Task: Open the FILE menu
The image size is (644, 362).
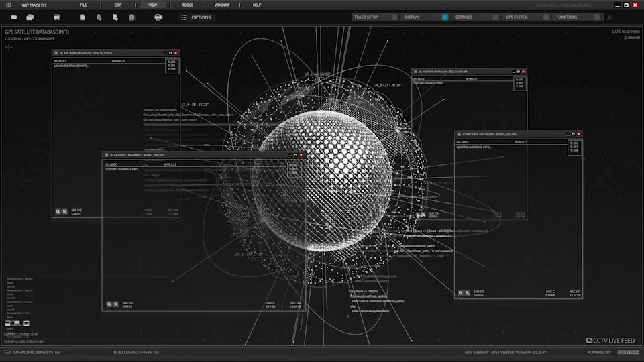Action: coord(83,5)
